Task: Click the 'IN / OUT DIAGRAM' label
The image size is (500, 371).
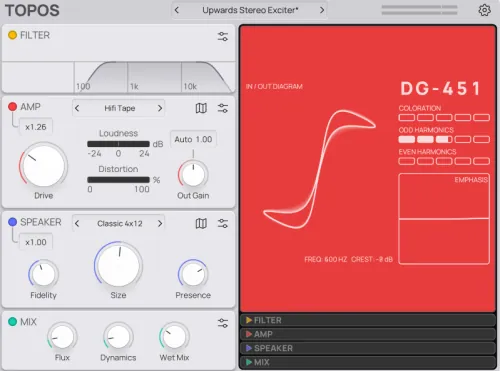Action: [x=274, y=86]
